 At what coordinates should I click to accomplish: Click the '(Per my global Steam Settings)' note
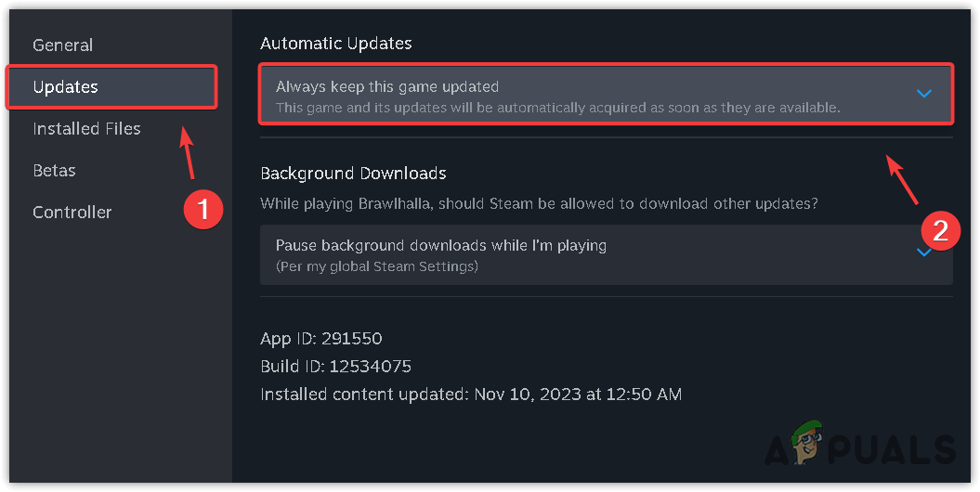tap(376, 267)
